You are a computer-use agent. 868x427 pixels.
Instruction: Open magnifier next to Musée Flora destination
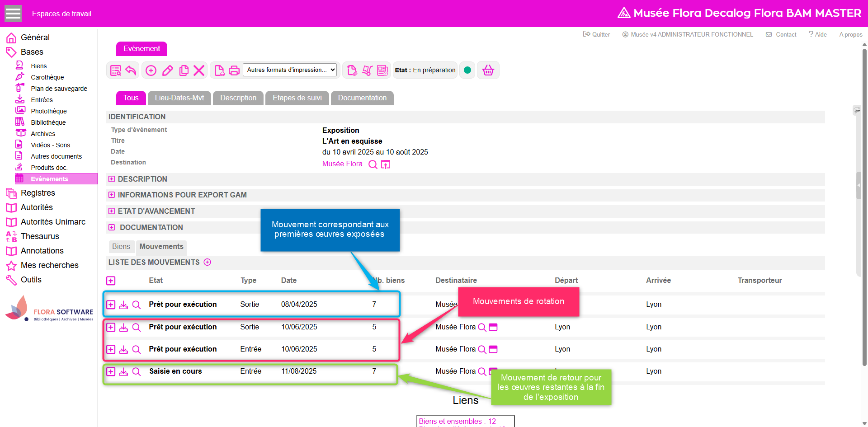point(373,164)
